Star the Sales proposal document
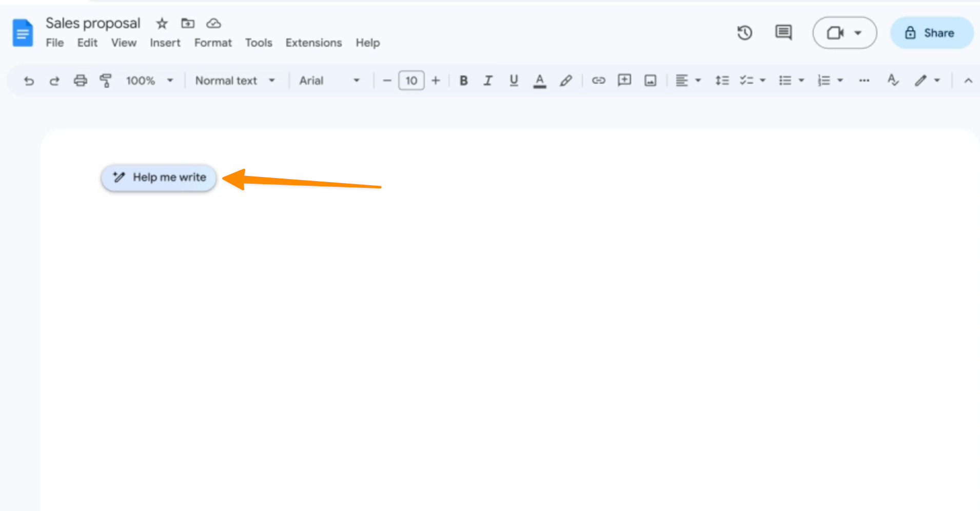 click(162, 23)
